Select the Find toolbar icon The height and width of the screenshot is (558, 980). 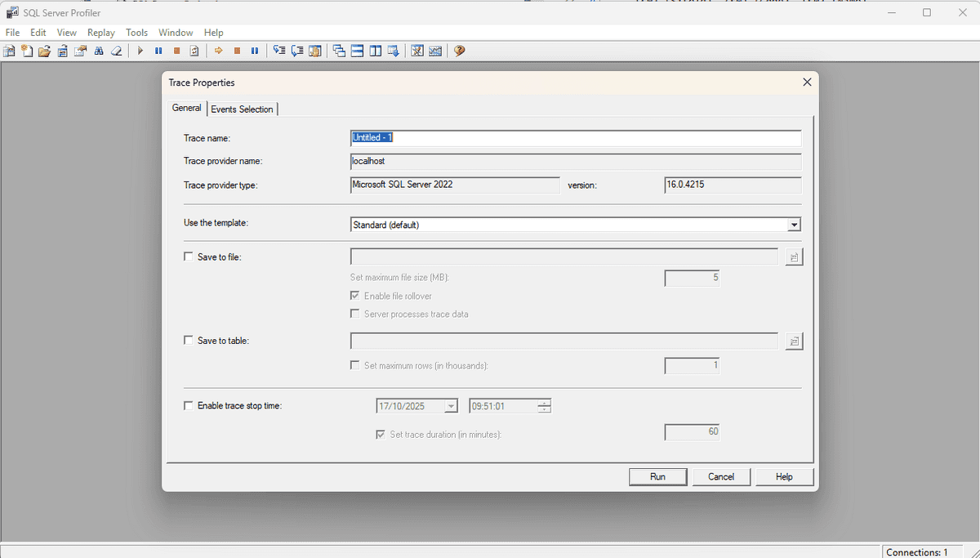(x=98, y=50)
